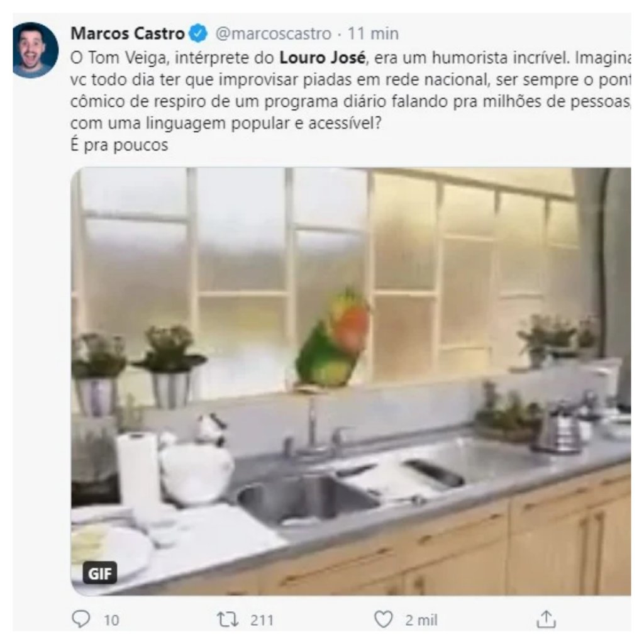Image resolution: width=644 pixels, height=644 pixels.
Task: Click the 'com uma linguagem popular' text line
Action: tap(226, 123)
